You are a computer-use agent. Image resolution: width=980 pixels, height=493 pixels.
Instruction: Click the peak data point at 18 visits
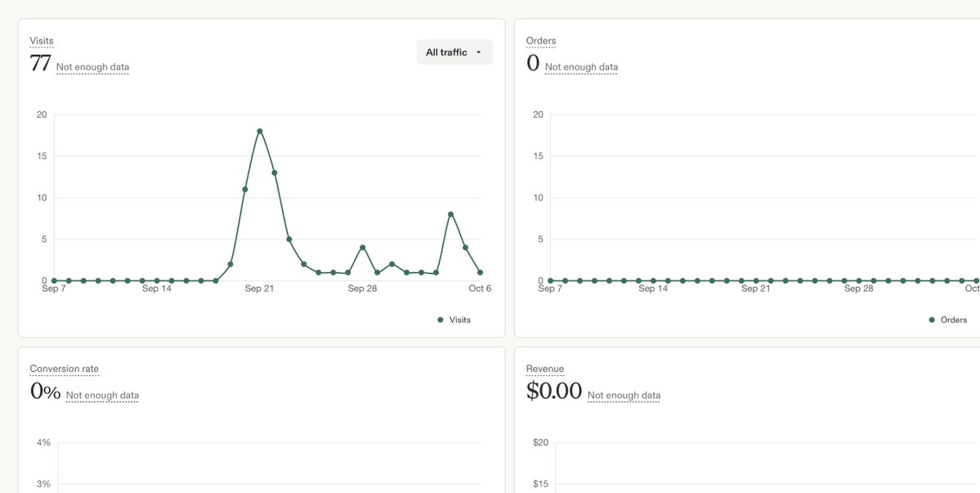[259, 131]
